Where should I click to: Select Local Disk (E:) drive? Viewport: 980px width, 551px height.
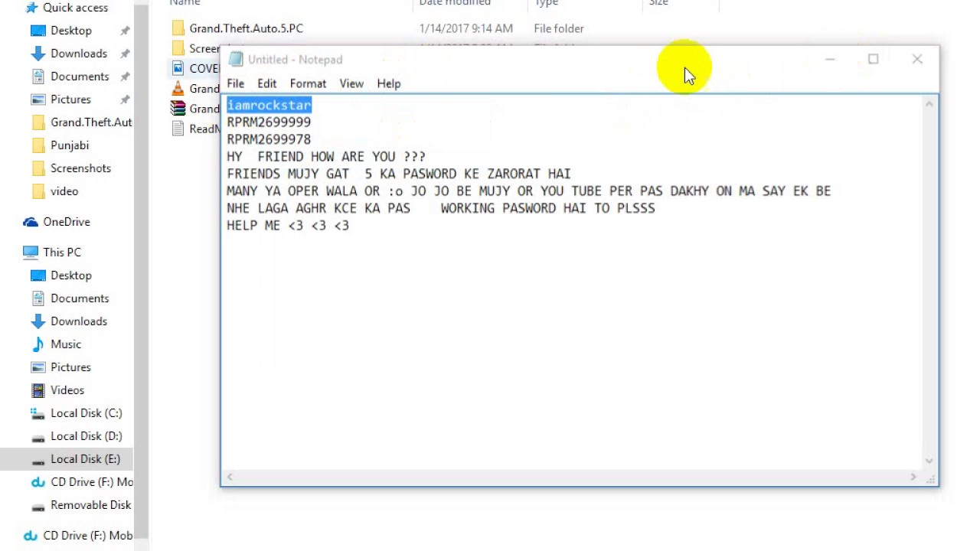click(77, 459)
